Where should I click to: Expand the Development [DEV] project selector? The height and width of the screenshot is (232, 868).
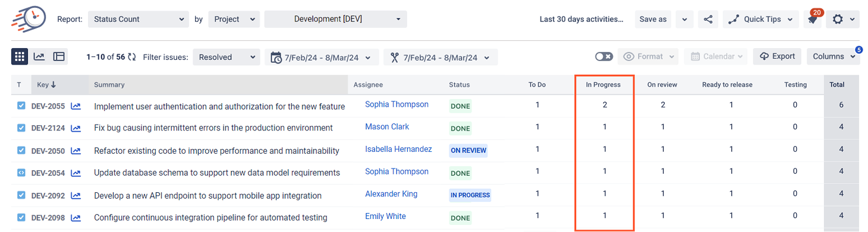pyautogui.click(x=336, y=19)
